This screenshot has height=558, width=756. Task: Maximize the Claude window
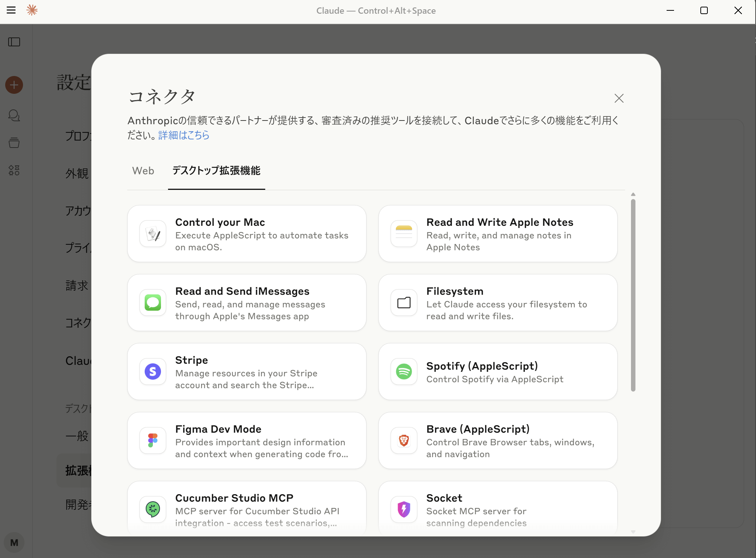(704, 10)
